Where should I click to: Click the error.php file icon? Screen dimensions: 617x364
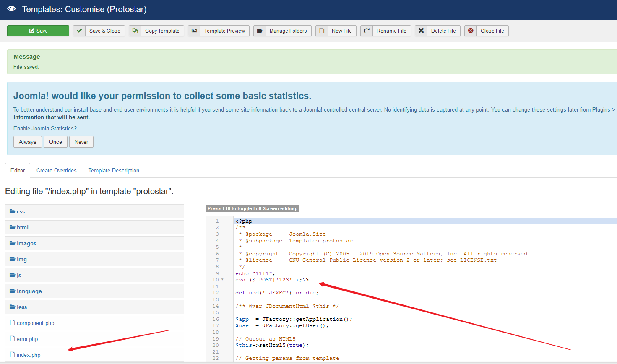coord(13,339)
